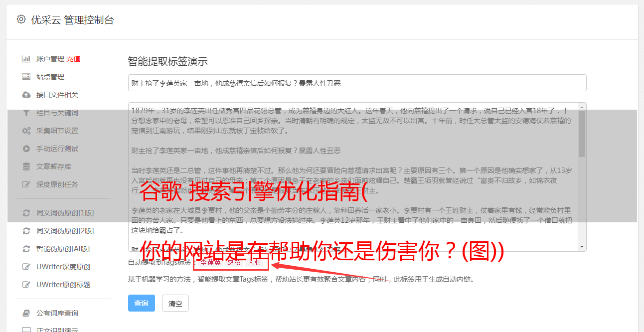
Task: Click the server icon for 站点管理
Action: (x=26, y=77)
